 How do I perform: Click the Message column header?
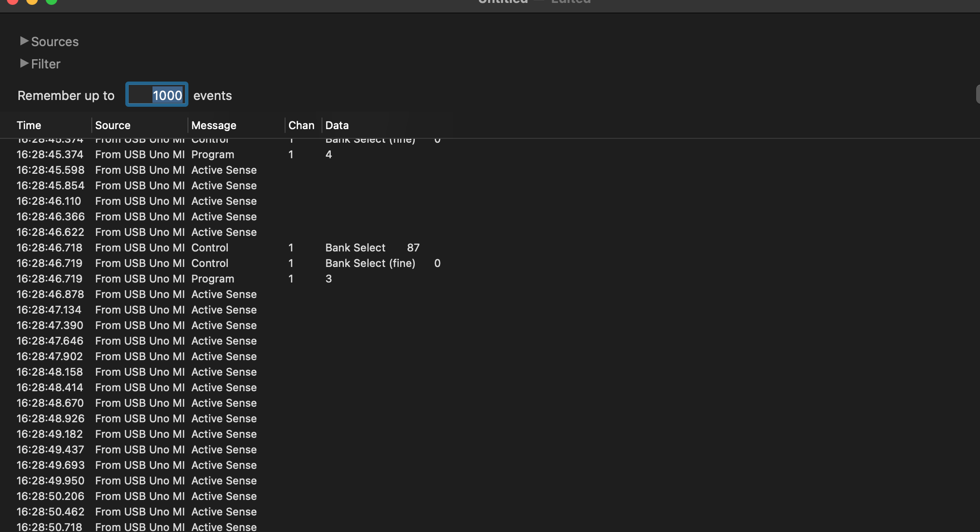pyautogui.click(x=214, y=125)
